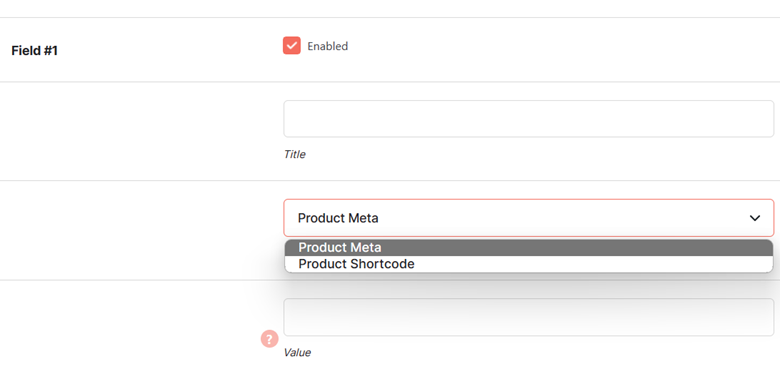Click the italic Value caption
Image resolution: width=780 pixels, height=372 pixels.
(297, 353)
